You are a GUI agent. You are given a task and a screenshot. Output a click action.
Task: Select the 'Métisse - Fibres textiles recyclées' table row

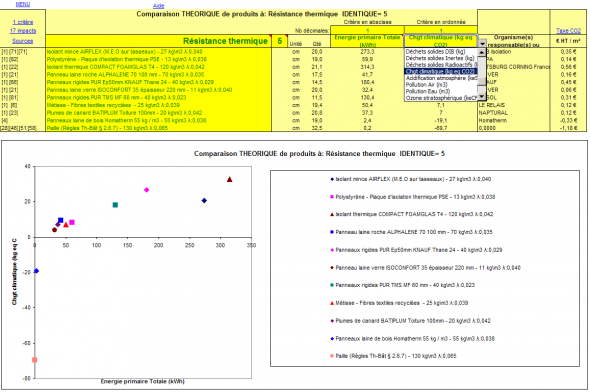pos(158,105)
